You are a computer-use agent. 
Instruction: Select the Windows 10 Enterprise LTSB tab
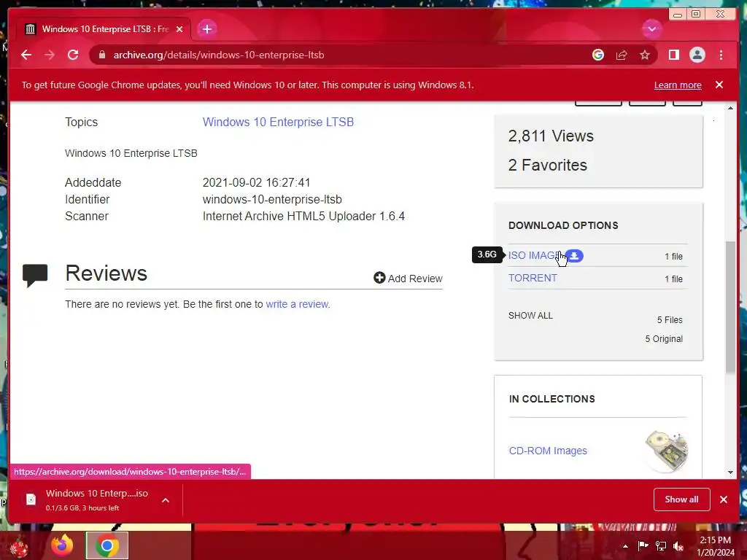[x=104, y=29]
